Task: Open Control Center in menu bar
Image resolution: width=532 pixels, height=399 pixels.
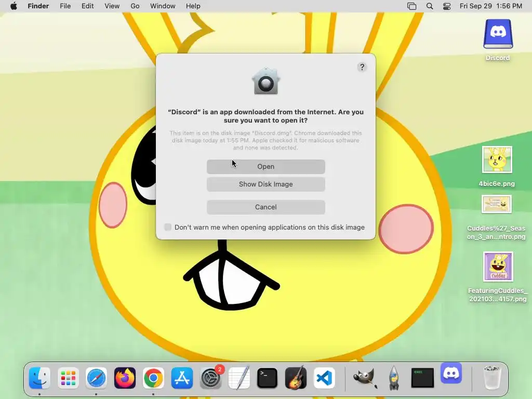Action: tap(447, 6)
